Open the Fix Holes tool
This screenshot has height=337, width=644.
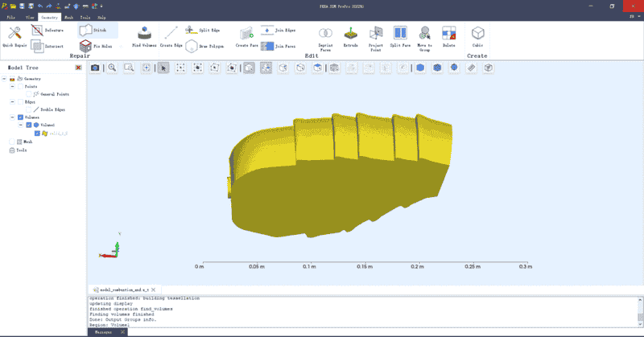pyautogui.click(x=95, y=46)
